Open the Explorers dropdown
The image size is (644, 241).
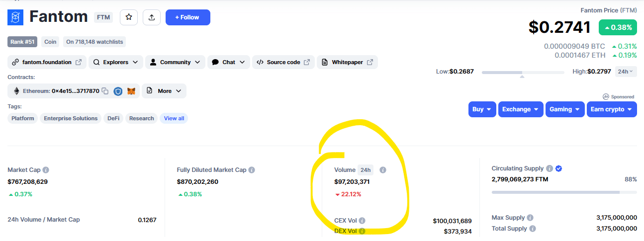tap(115, 62)
